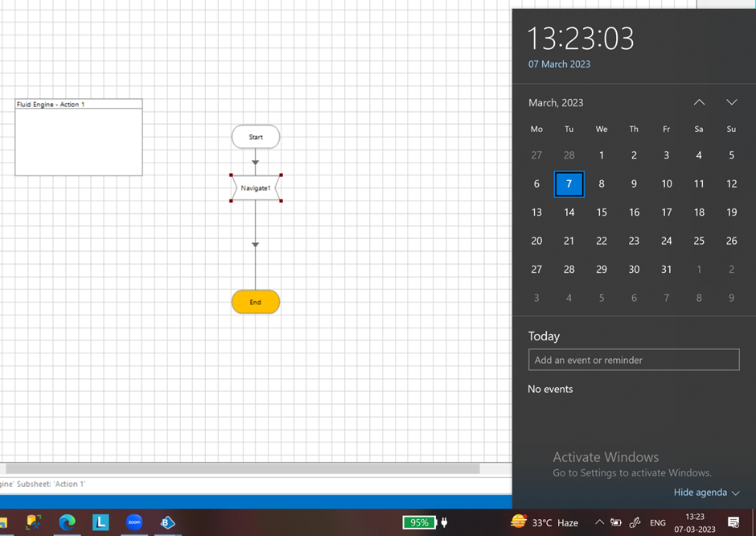
Task: Click the 07 March 2023 date link
Action: click(559, 64)
